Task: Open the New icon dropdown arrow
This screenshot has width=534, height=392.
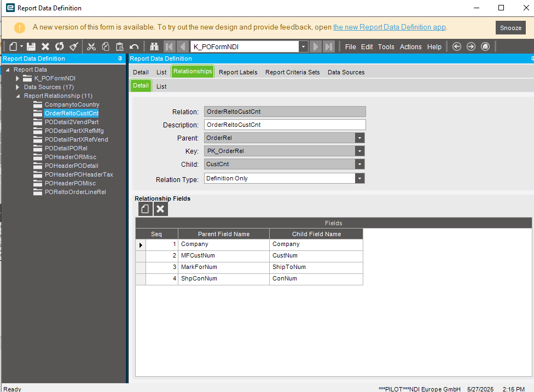Action: (x=21, y=46)
